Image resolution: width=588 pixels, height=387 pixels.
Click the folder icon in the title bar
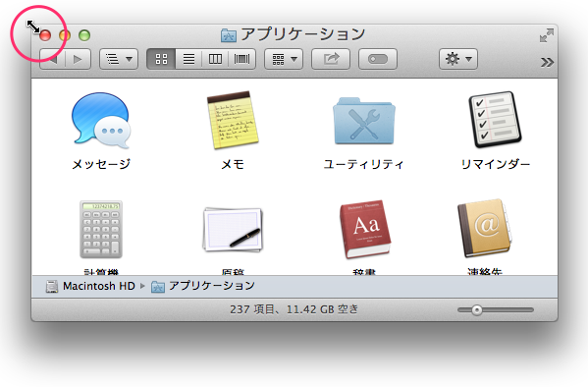229,35
